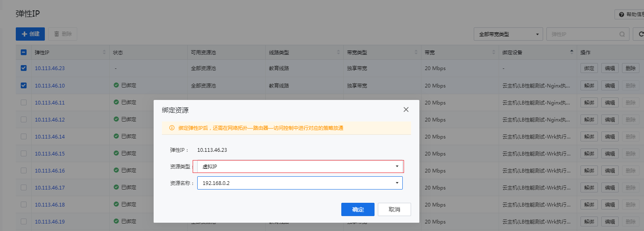Click 编辑 in the 10.113.46.12 row
This screenshot has height=231, width=644.
[x=610, y=119]
